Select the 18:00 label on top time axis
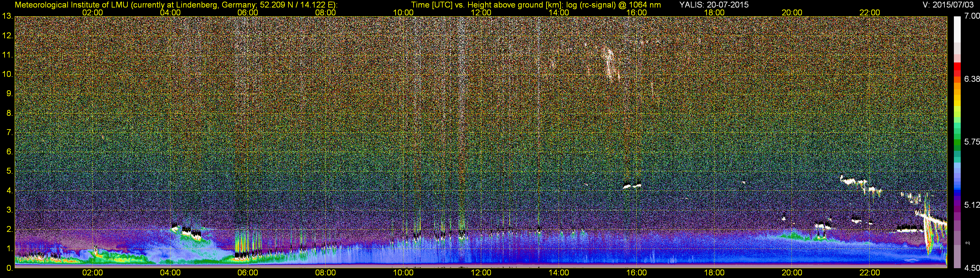980x278 pixels. [x=714, y=12]
